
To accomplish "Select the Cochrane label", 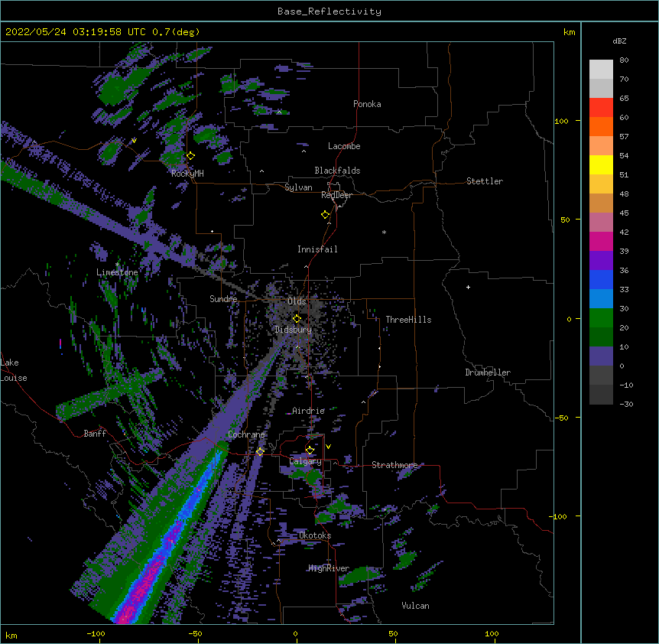I will pos(246,434).
